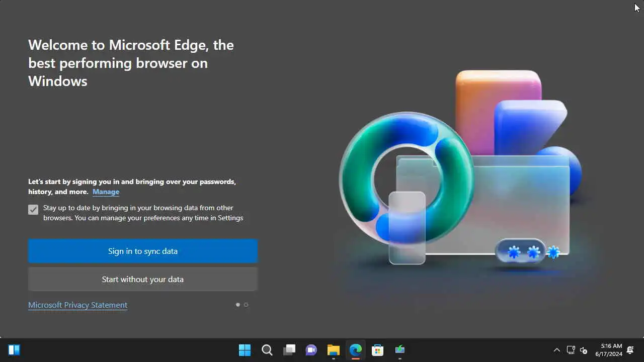This screenshot has width=644, height=362.
Task: Go to the first page indicator dot
Action: pos(238,305)
